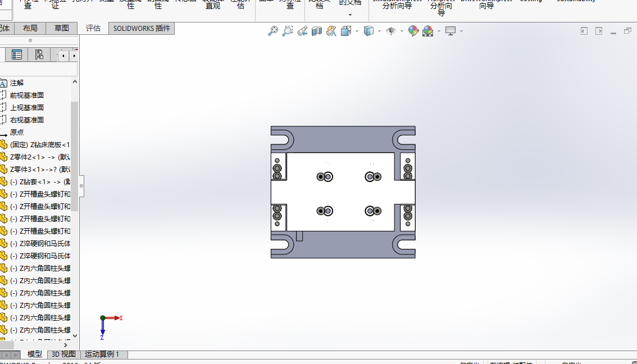The width and height of the screenshot is (637, 364).
Task: Open the View Settings dropdown arrow
Action: click(x=462, y=31)
